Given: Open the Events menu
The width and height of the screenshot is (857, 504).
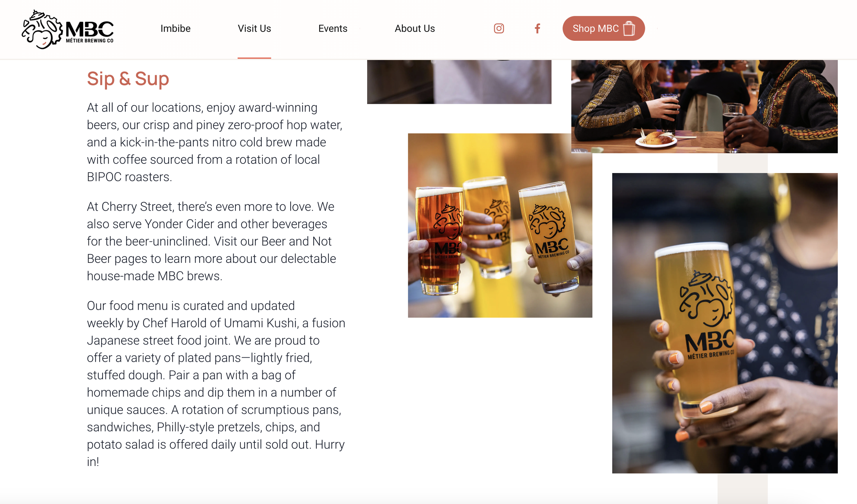Looking at the screenshot, I should (x=333, y=28).
